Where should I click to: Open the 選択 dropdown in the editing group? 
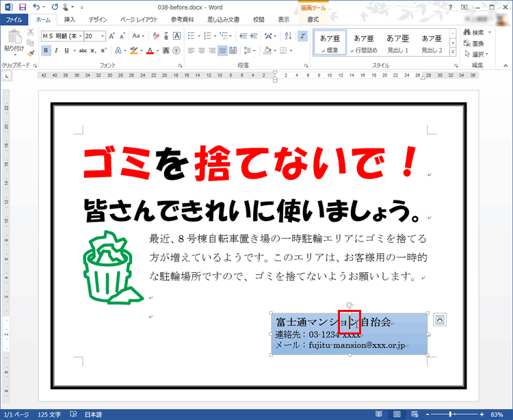[x=477, y=54]
